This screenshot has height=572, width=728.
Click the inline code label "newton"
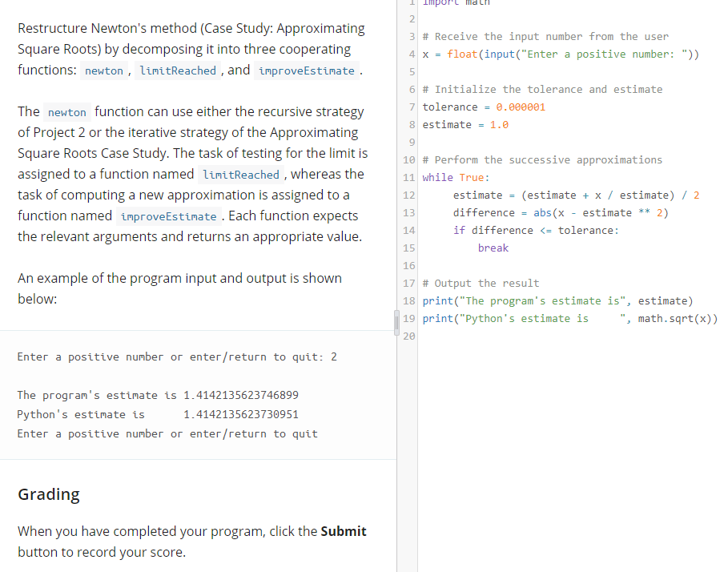coord(104,70)
